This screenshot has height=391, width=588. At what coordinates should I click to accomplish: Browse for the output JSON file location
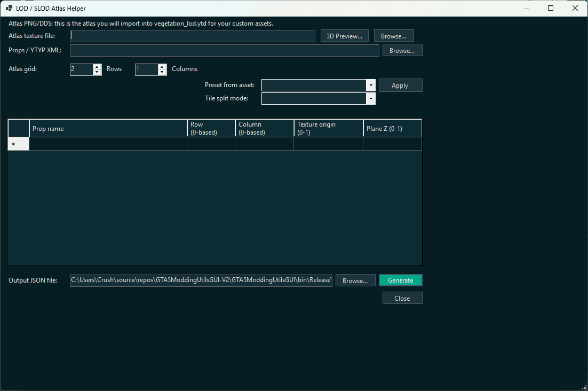pos(355,280)
